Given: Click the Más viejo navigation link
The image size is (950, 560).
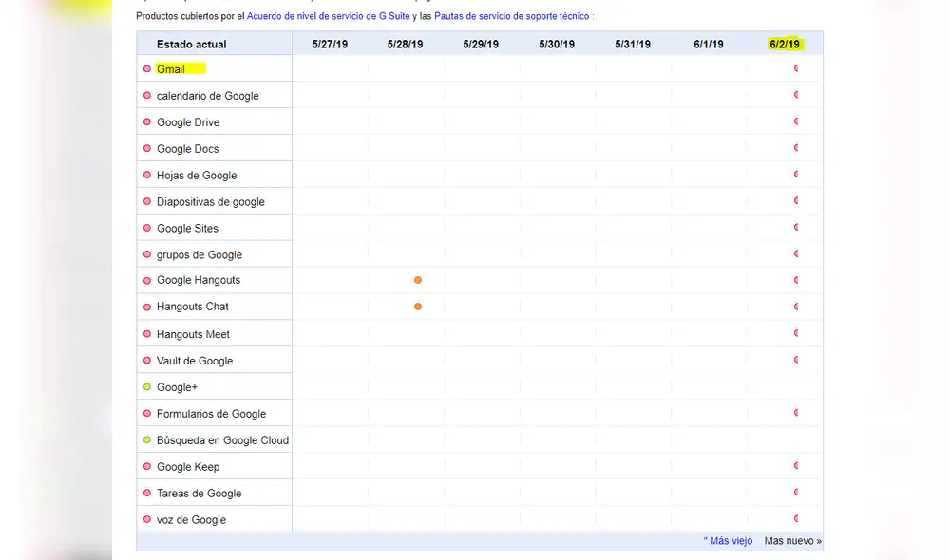Looking at the screenshot, I should tap(727, 539).
